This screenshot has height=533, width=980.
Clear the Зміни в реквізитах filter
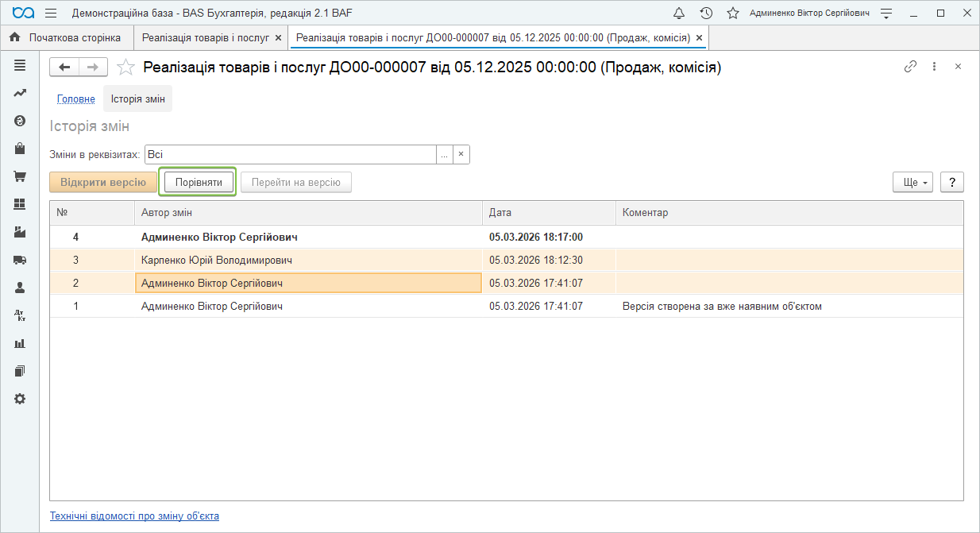point(461,155)
